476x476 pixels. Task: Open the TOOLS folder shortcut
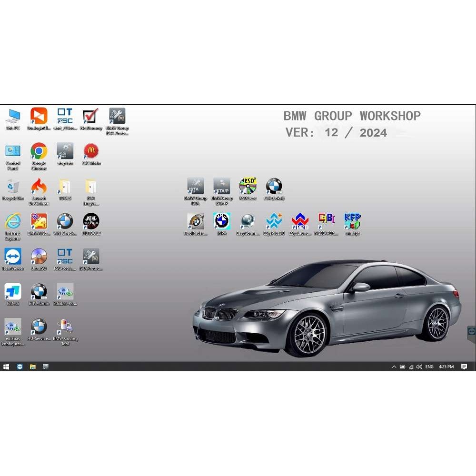pyautogui.click(x=65, y=189)
